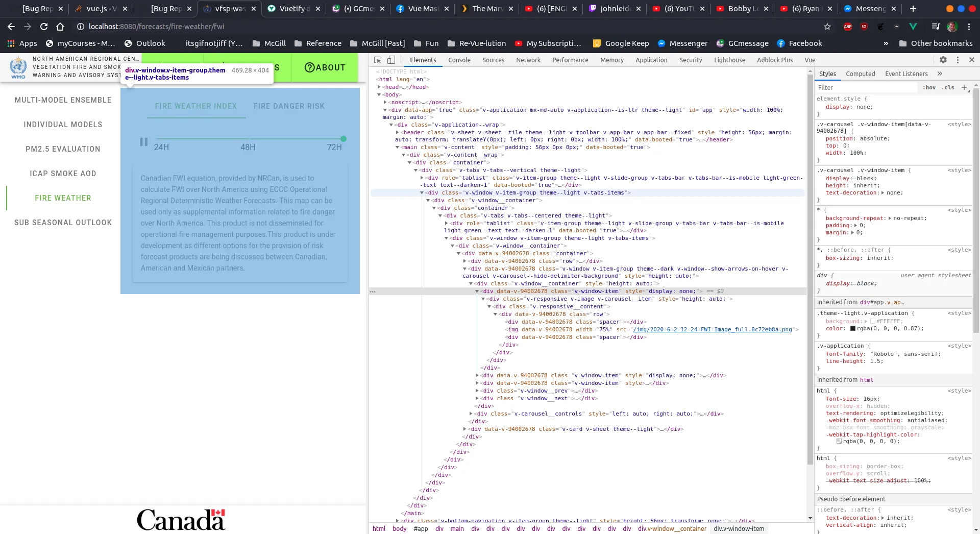
Task: Open the Sub Seasonal Outlook section
Action: (x=63, y=223)
